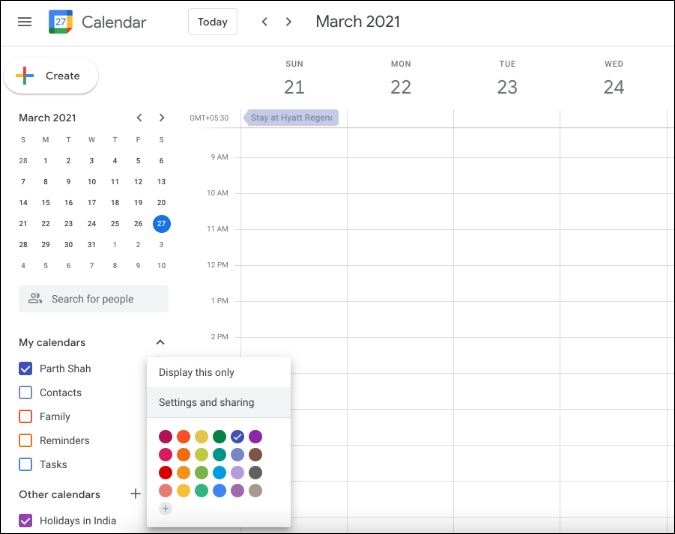Click the GMT+05:30 time zone label
Screen dimensions: 675x534
209,118
